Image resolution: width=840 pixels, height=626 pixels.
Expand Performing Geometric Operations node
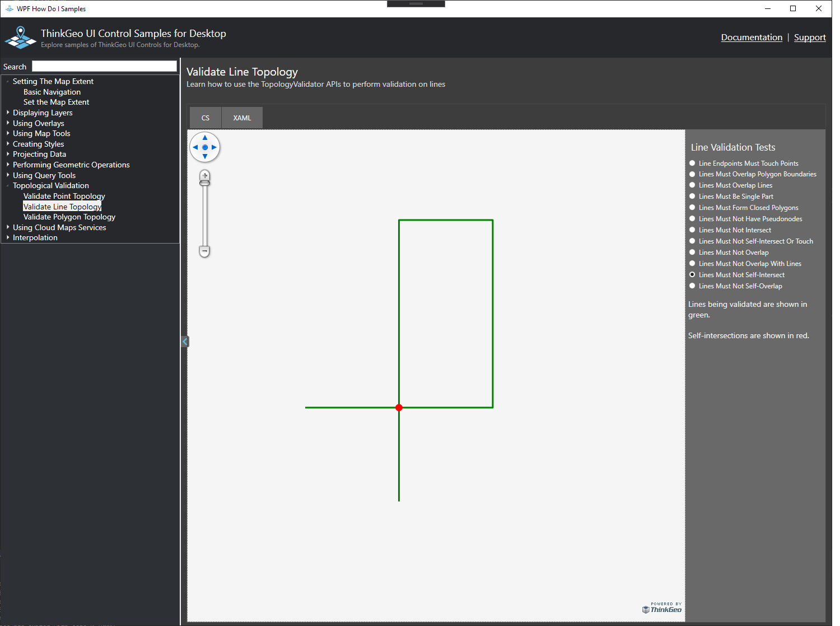click(8, 165)
